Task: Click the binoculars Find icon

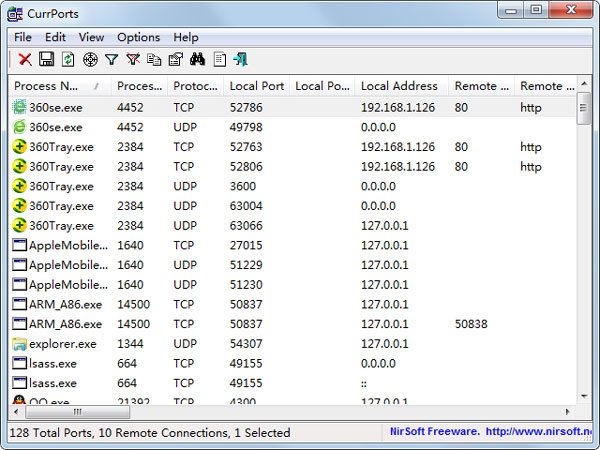Action: [x=197, y=59]
